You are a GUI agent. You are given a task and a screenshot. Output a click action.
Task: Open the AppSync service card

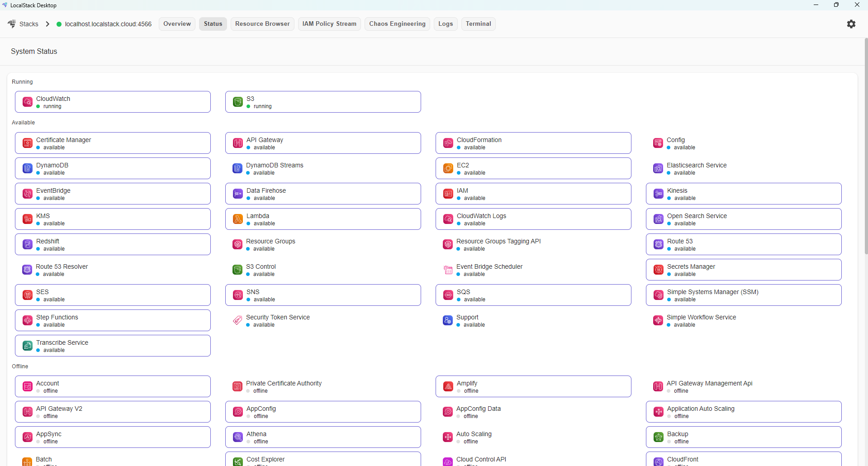(x=113, y=437)
